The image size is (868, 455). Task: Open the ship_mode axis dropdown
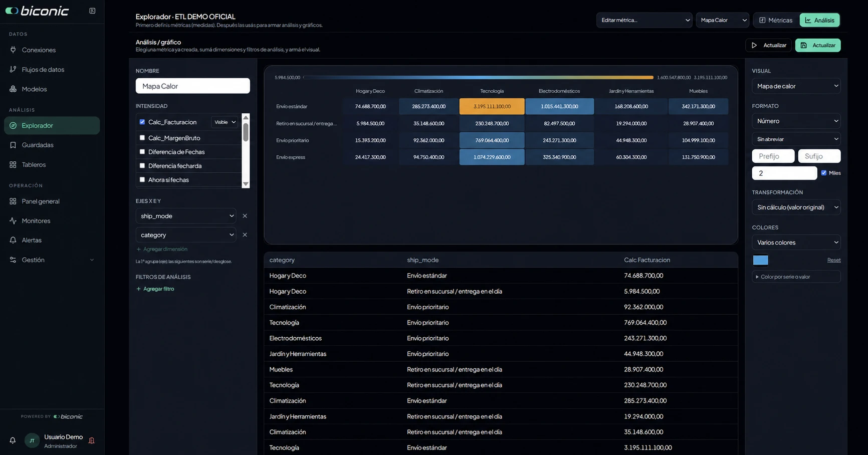coord(186,216)
